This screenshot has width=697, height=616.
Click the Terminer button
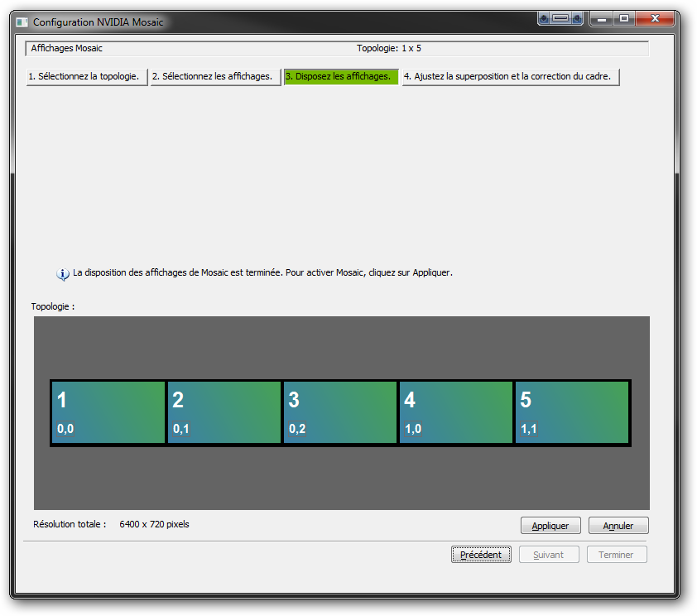pos(617,555)
